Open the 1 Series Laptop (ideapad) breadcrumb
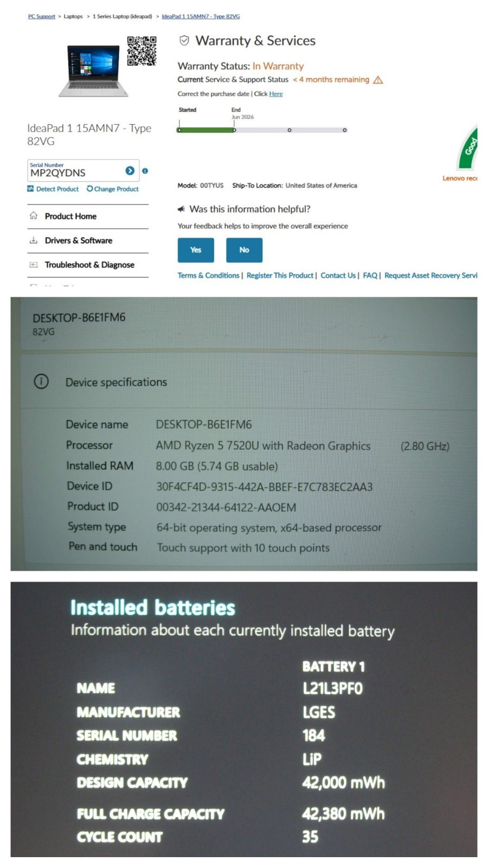The height and width of the screenshot is (868, 488). click(x=122, y=16)
